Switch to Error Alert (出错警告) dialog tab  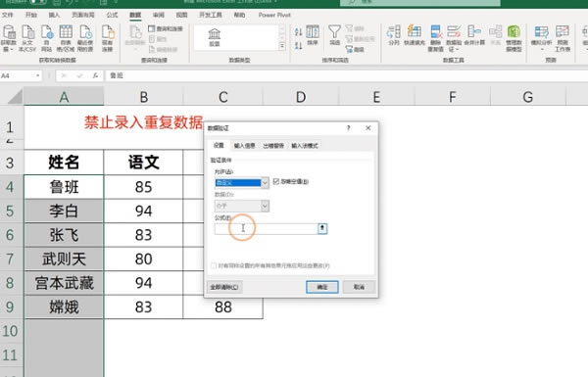pyautogui.click(x=273, y=145)
